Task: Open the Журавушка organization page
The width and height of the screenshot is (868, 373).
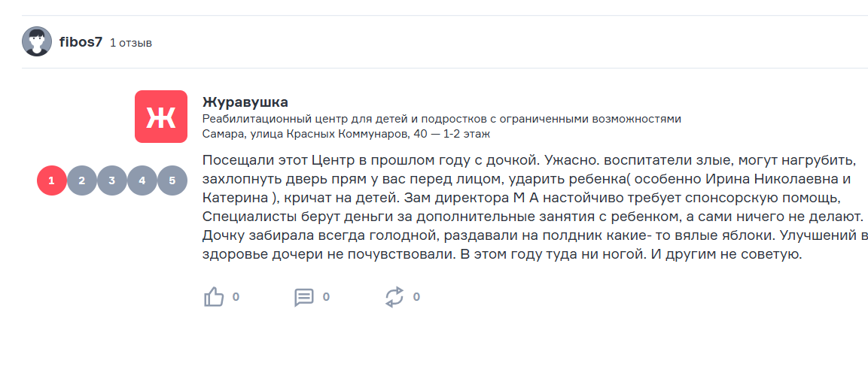Action: (245, 102)
